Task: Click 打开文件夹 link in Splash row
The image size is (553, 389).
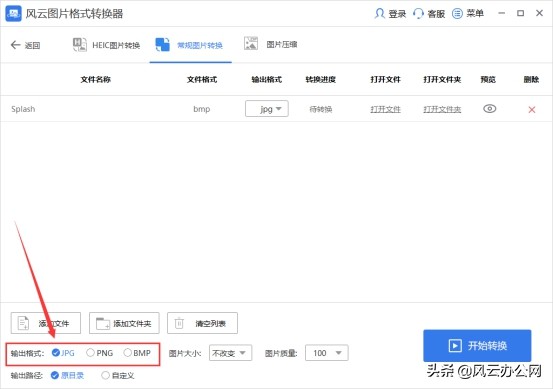Action: 442,109
